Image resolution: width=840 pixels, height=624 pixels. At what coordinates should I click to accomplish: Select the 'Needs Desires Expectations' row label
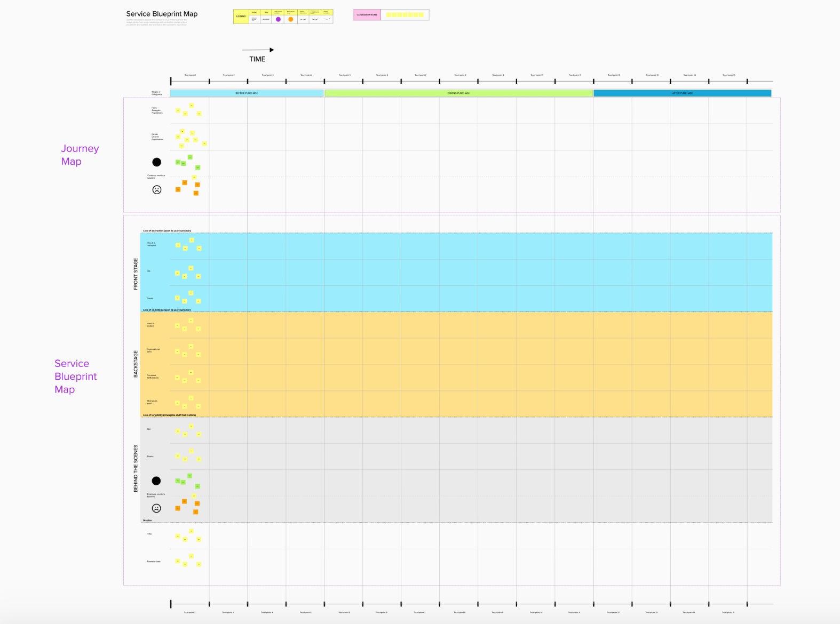pyautogui.click(x=157, y=137)
